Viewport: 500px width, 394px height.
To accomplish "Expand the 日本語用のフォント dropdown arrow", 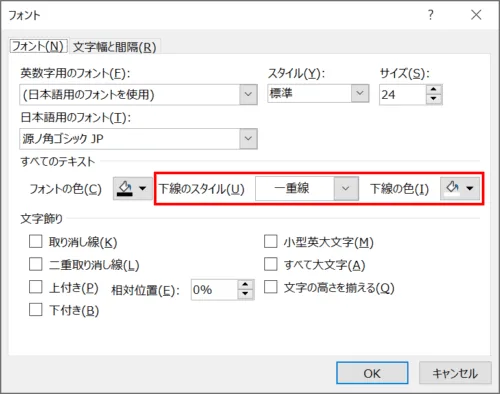I will (248, 138).
